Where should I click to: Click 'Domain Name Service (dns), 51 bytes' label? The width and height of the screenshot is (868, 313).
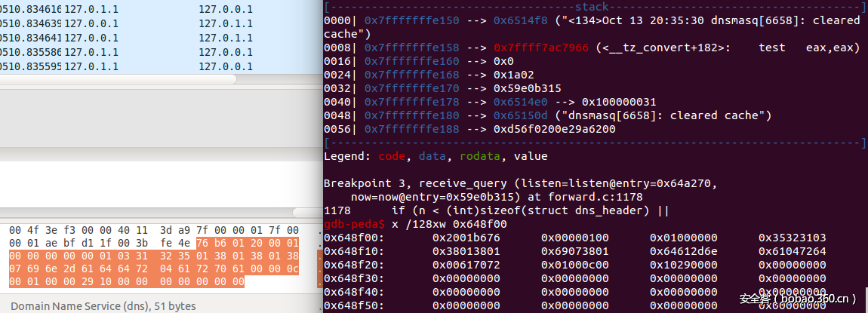point(103,305)
